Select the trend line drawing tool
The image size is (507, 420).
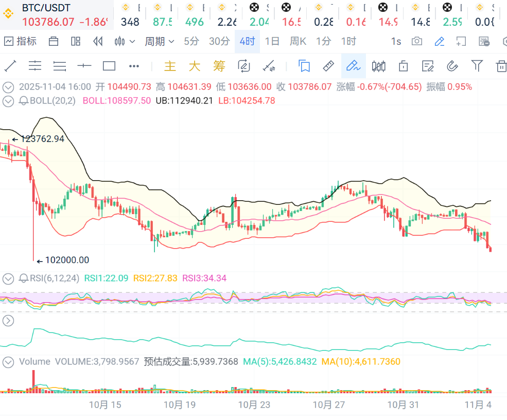(x=10, y=66)
